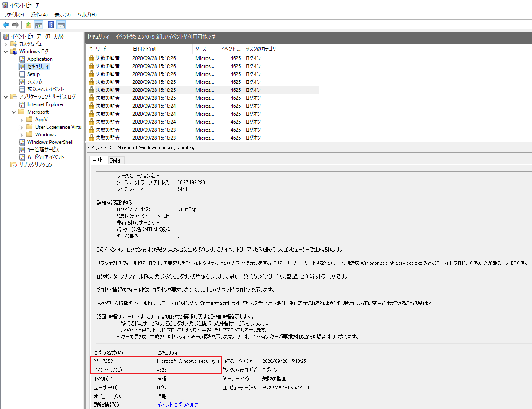The height and width of the screenshot is (409, 532).
Task: Collapse the Microsoft tree node
Action: 13,112
